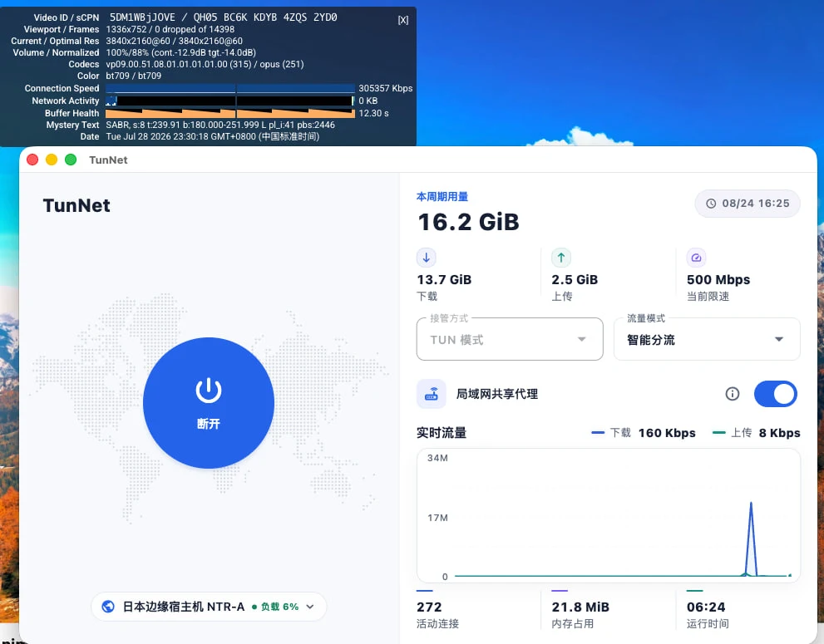Click the TunNet logo heading in left panel

coord(76,205)
